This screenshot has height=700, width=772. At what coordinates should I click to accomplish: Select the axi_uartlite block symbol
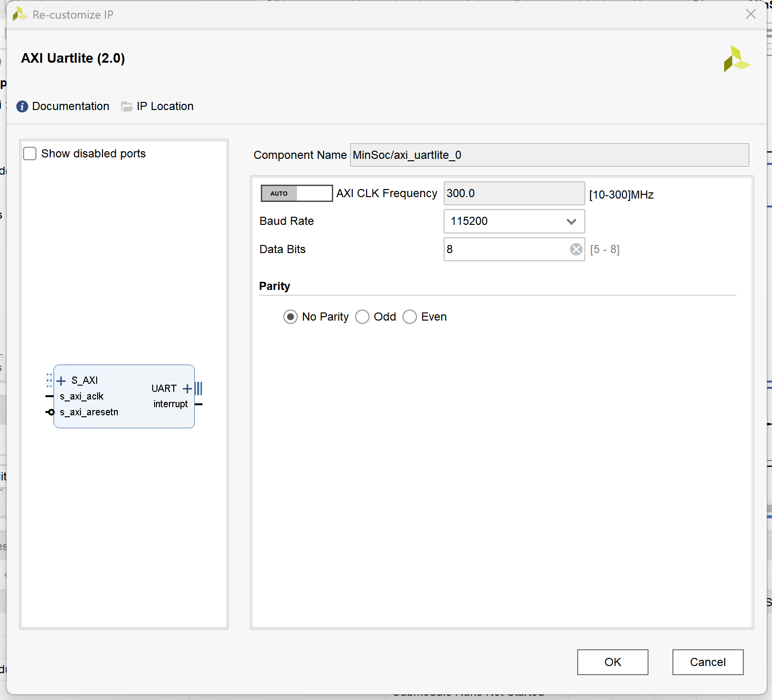pos(124,396)
